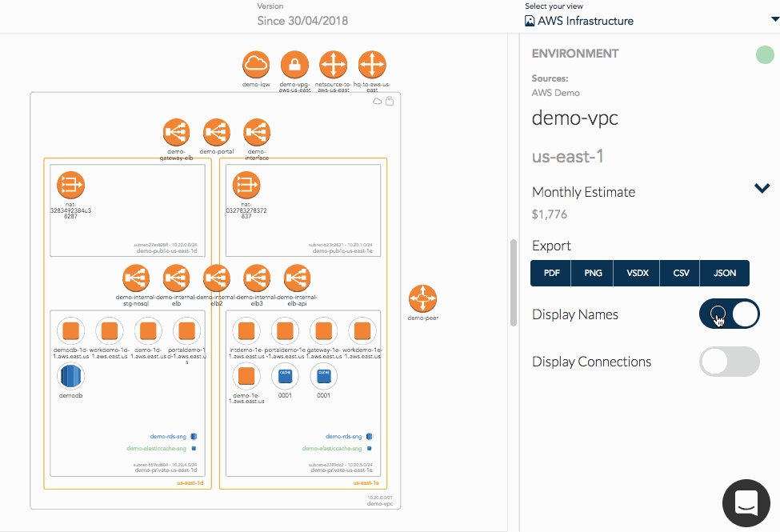Click the demo-peer peering connection icon
780x532 pixels.
click(x=423, y=298)
